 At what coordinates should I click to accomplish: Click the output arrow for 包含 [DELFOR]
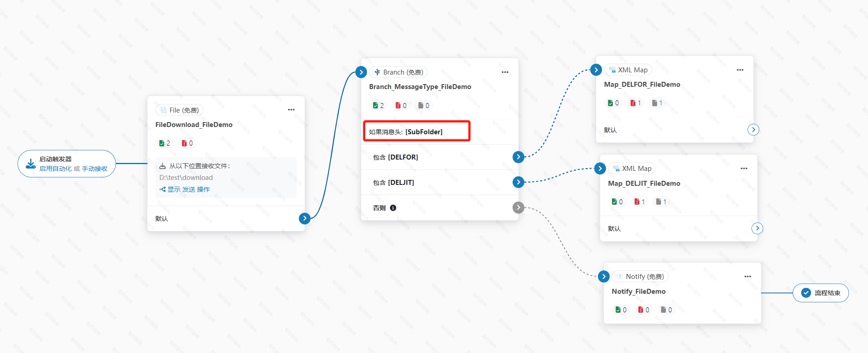click(518, 157)
